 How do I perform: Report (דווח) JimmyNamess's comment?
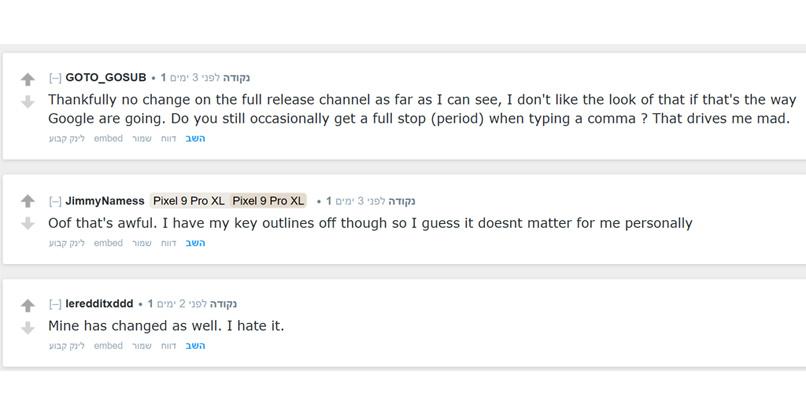[x=168, y=243]
